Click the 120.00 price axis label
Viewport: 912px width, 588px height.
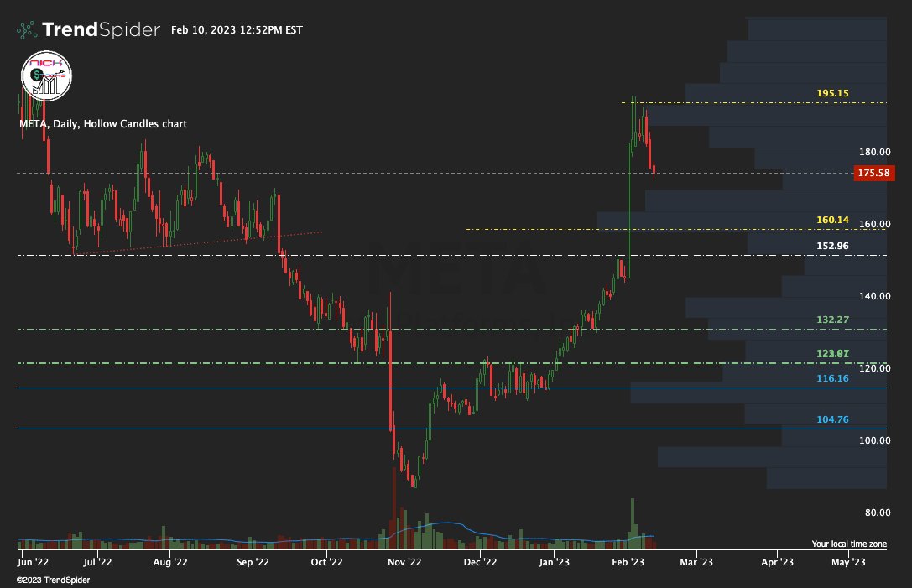coord(875,368)
